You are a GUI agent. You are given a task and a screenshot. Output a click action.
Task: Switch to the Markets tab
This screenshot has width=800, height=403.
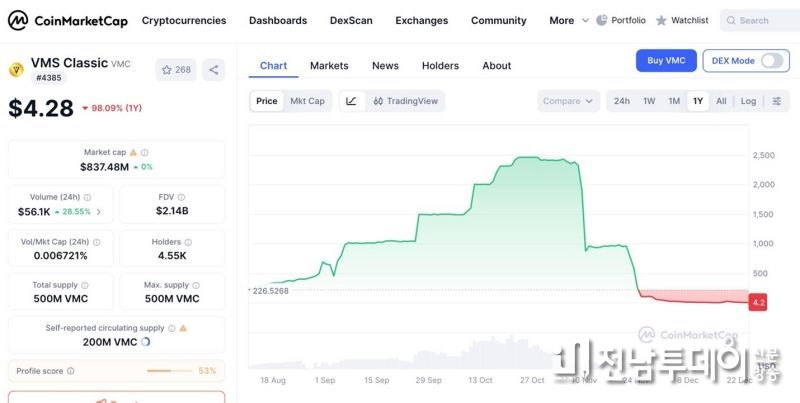329,66
